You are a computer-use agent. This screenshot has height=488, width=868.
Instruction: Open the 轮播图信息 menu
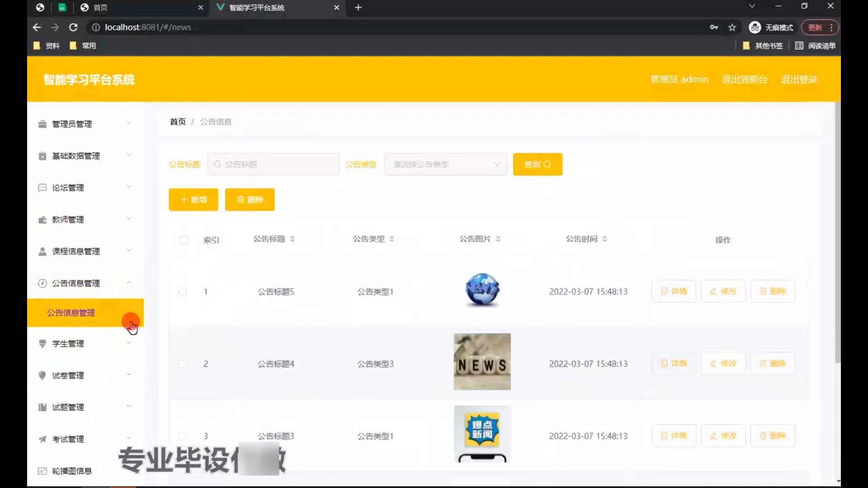coord(85,471)
